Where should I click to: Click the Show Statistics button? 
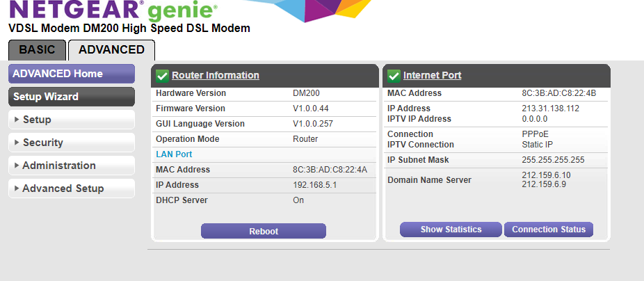coord(451,230)
